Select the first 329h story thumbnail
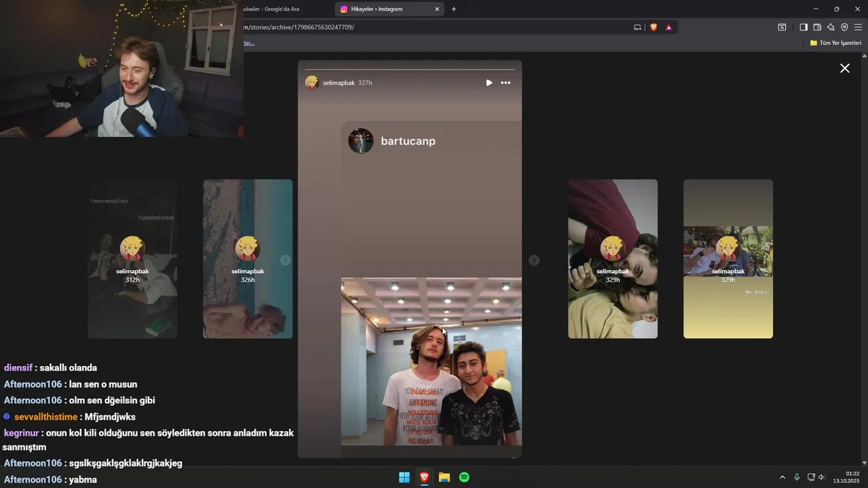Viewport: 868px width, 488px height. [x=613, y=259]
